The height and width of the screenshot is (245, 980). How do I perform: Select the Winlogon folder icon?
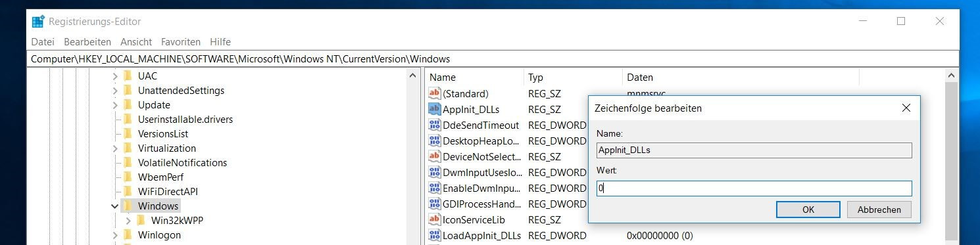pos(128,235)
